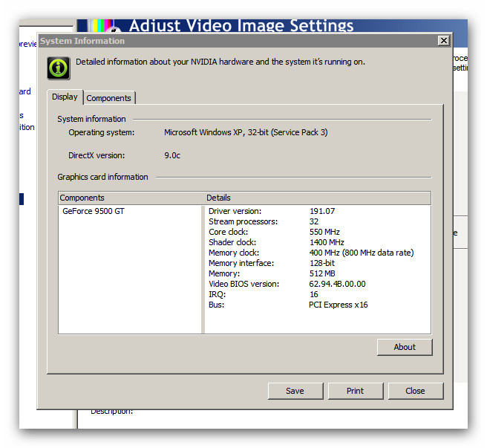The image size is (487, 448).
Task: Click the Stream processors row label
Action: [x=244, y=221]
